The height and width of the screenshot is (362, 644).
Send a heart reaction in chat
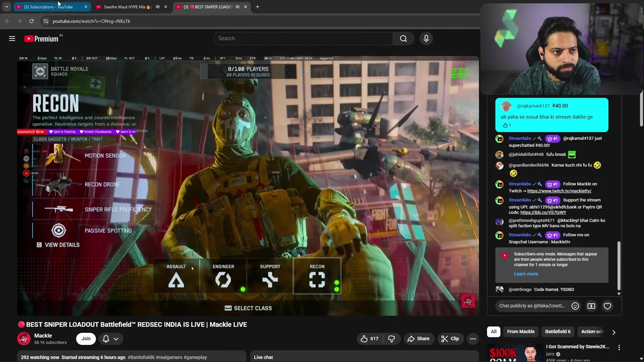click(607, 306)
